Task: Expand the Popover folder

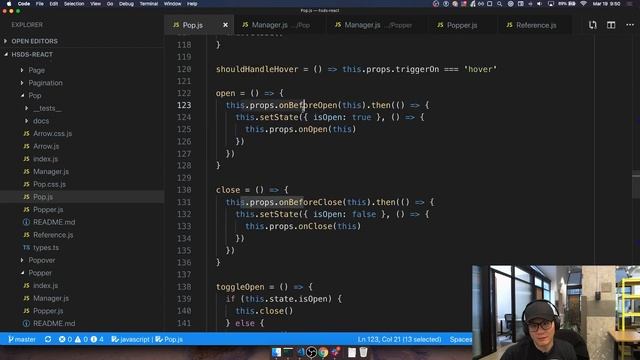Action: (42, 260)
